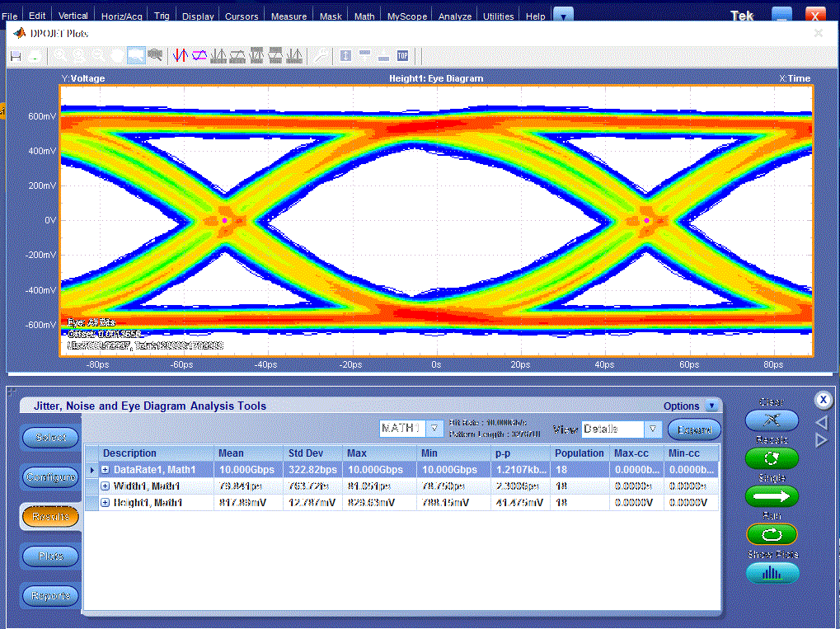Open the View Details dropdown
840x629 pixels.
pos(653,430)
